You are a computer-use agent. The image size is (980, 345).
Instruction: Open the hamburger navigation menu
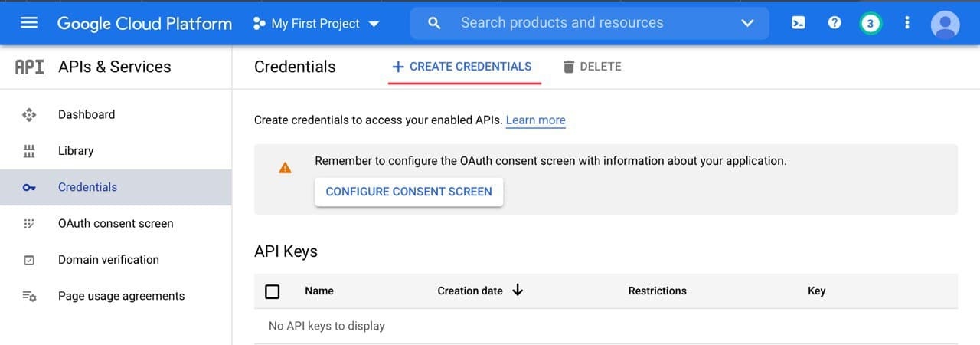29,23
